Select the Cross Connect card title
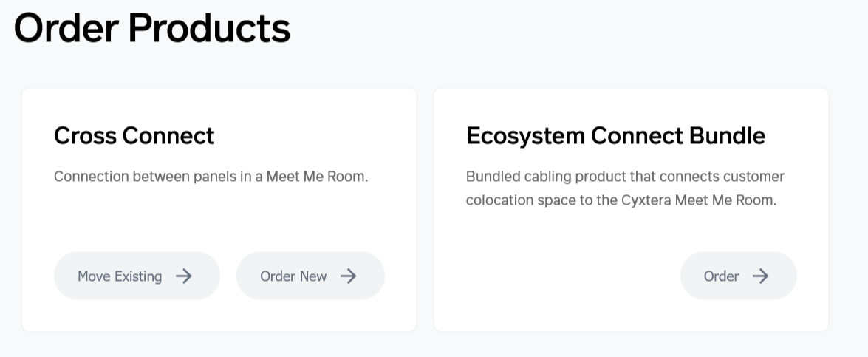This screenshot has width=868, height=357. tap(134, 135)
